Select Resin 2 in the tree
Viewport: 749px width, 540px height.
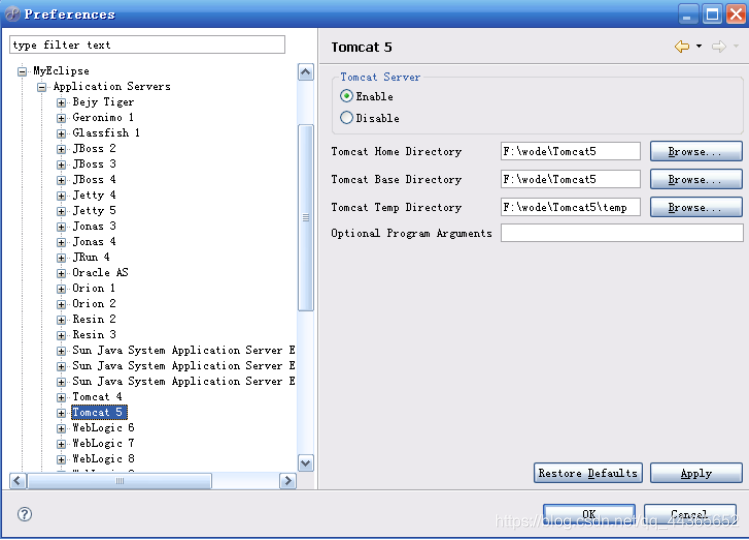pyautogui.click(x=94, y=320)
